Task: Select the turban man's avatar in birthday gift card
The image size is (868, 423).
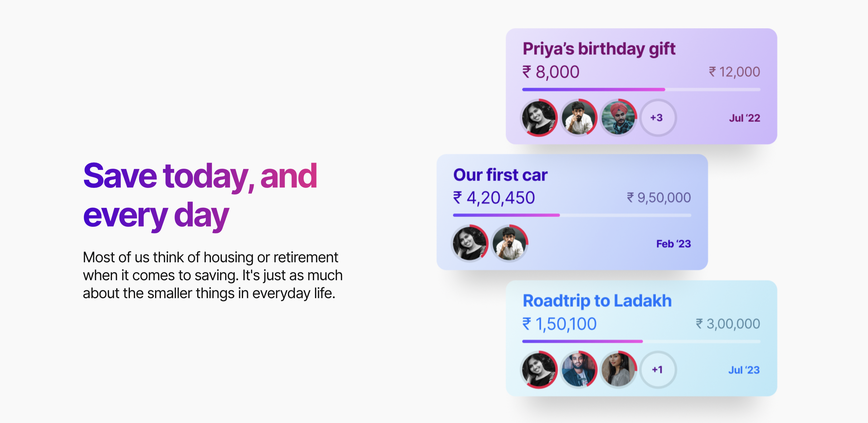Action: pos(618,118)
